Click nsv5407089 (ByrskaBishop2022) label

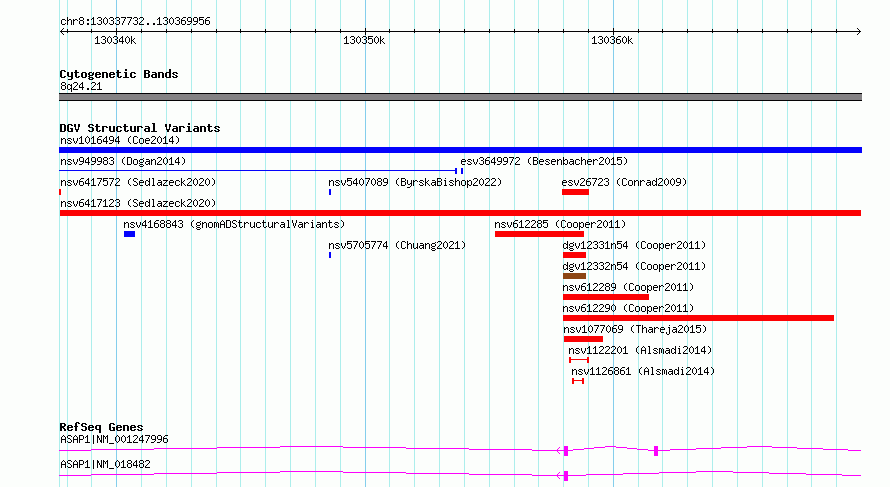415,182
